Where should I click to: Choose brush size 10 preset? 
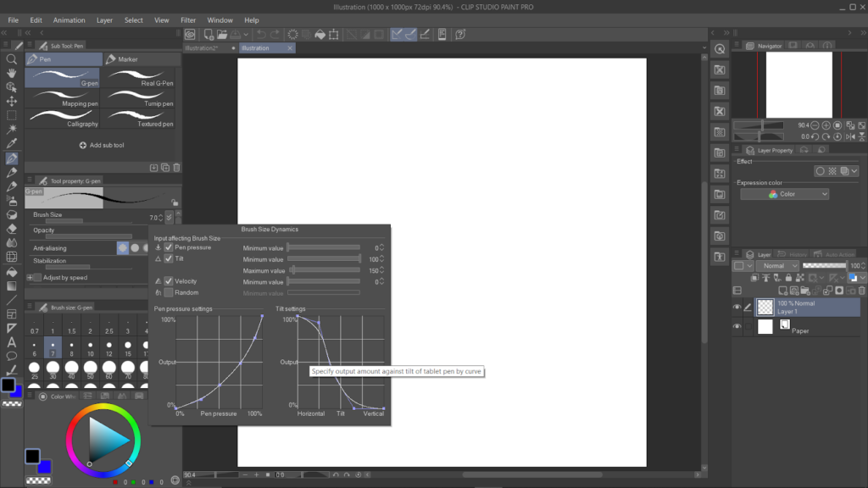click(x=90, y=349)
